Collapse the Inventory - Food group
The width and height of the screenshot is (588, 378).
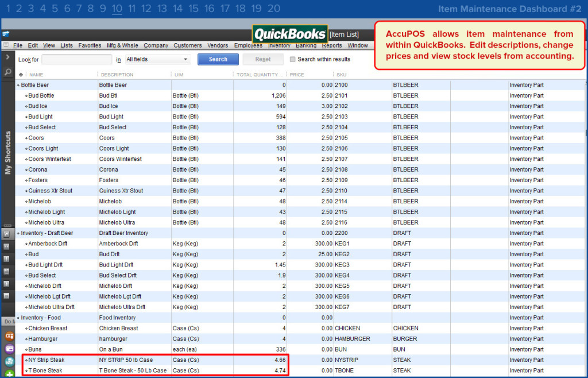coord(18,318)
